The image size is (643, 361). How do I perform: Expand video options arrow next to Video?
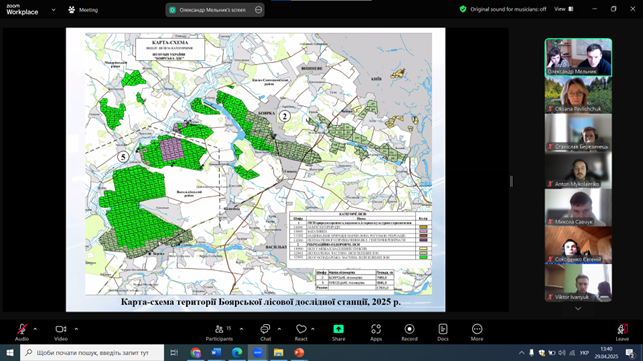(x=76, y=329)
